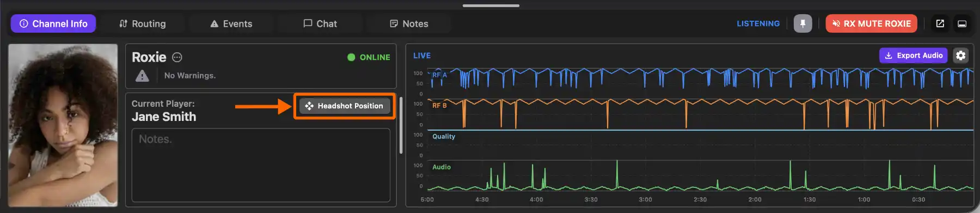The height and width of the screenshot is (213, 980).
Task: Click the Roxie channel name
Action: coord(149,57)
